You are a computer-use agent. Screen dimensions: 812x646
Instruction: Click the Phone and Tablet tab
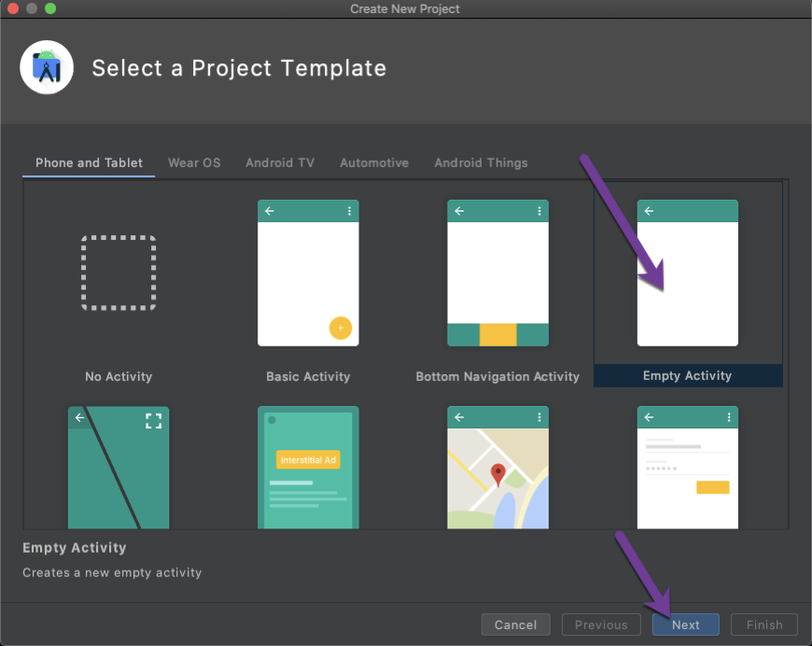88,162
